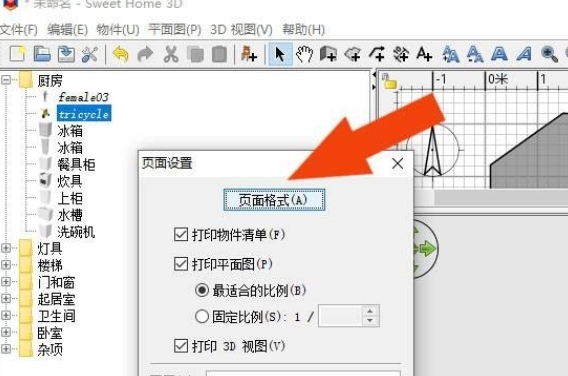The image size is (568, 376).
Task: Click the Cut scissors icon
Action: 171,54
